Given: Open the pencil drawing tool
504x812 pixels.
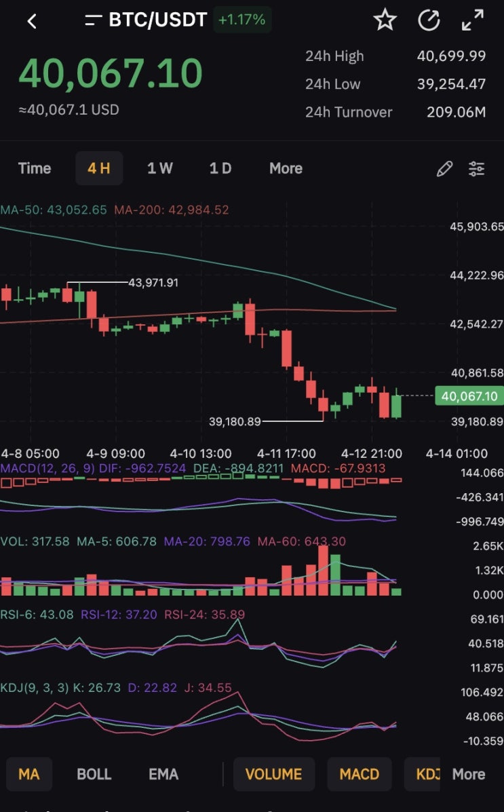Looking at the screenshot, I should pos(444,168).
